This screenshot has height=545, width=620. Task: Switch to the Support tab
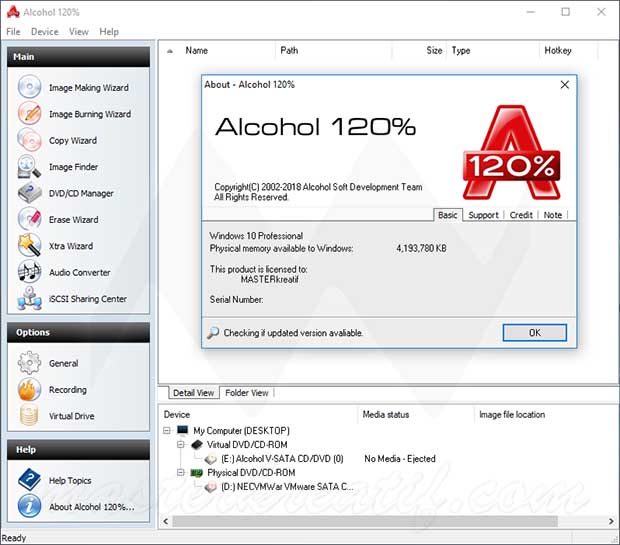[x=483, y=215]
